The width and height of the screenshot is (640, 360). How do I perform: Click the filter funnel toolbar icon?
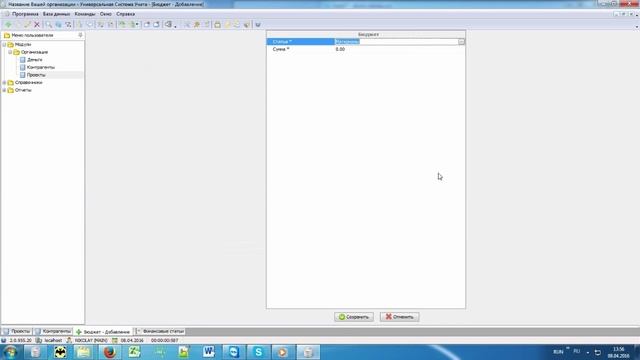68,24
